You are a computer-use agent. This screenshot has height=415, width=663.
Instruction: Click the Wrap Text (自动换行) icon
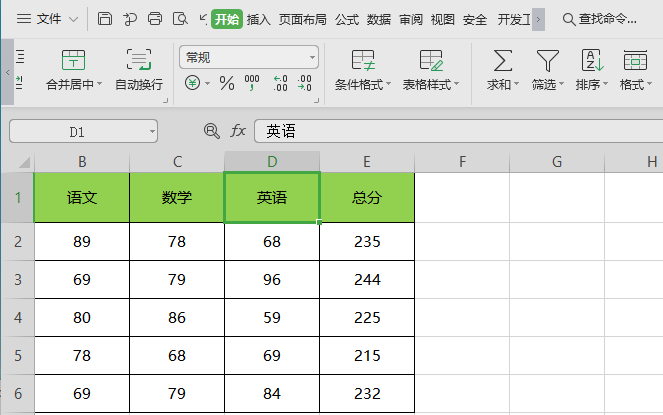[138, 60]
